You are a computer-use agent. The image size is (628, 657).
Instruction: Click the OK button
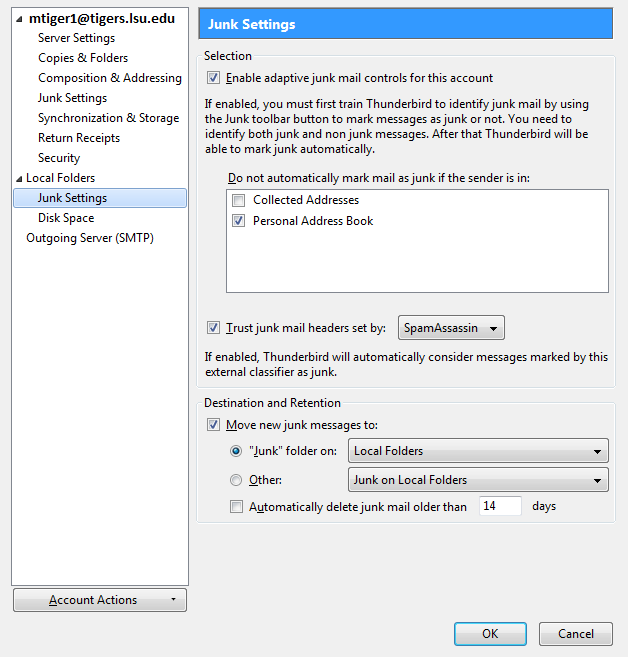click(490, 634)
